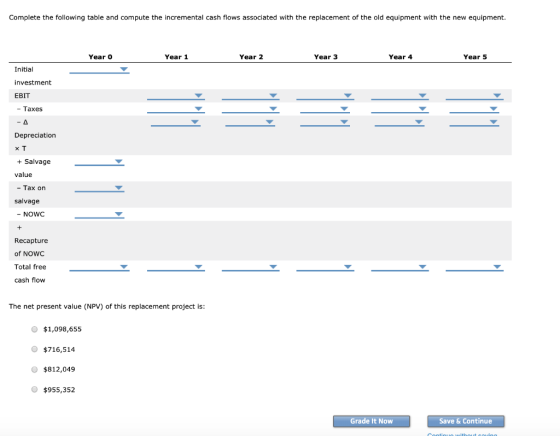Select Total free cash flow for Year 0
The height and width of the screenshot is (436, 560).
coord(99,267)
